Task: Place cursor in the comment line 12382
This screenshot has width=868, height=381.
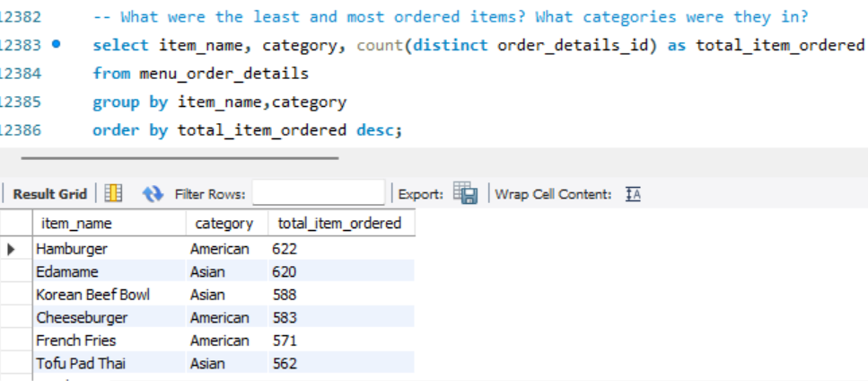Action: click(451, 16)
